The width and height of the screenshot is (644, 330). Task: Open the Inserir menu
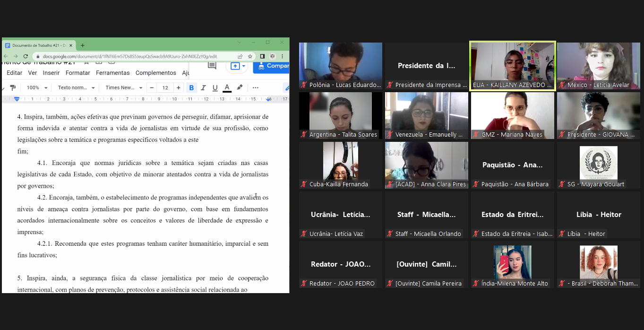click(51, 73)
